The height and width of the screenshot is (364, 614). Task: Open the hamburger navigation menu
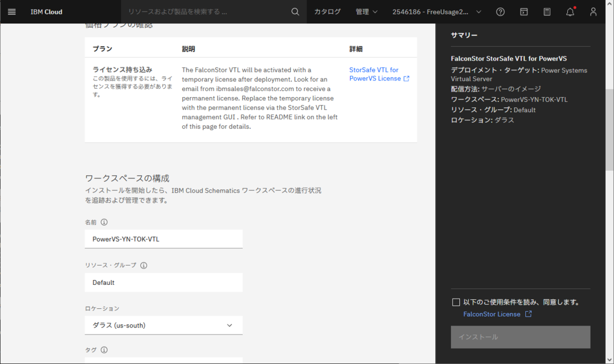click(12, 12)
